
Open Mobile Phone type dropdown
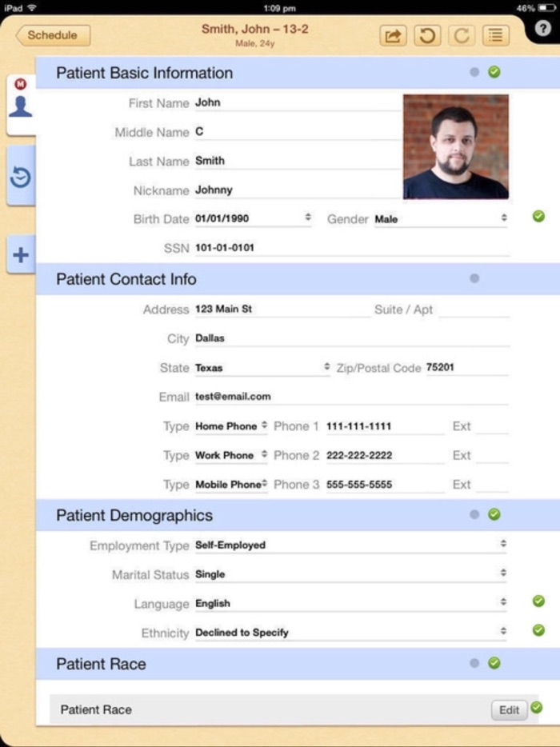click(x=231, y=485)
